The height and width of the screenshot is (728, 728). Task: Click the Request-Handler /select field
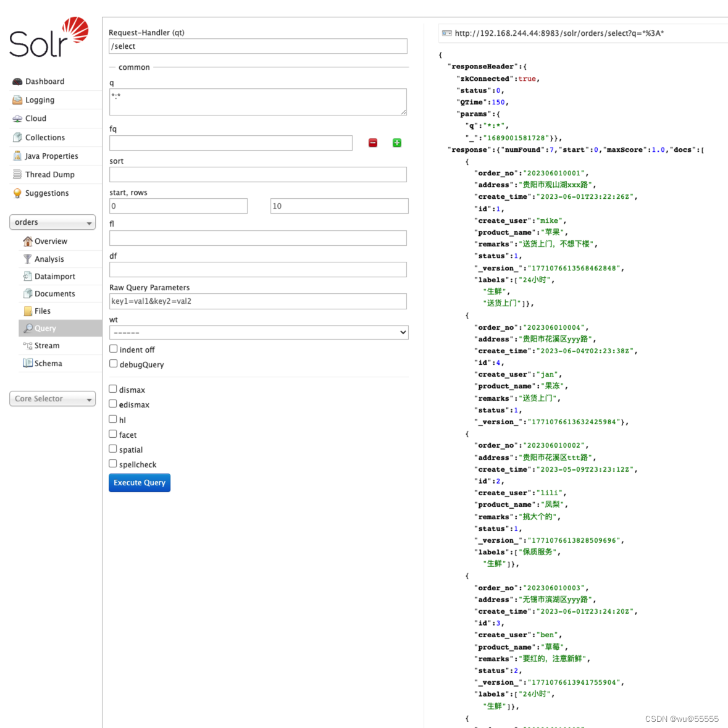[x=258, y=46]
